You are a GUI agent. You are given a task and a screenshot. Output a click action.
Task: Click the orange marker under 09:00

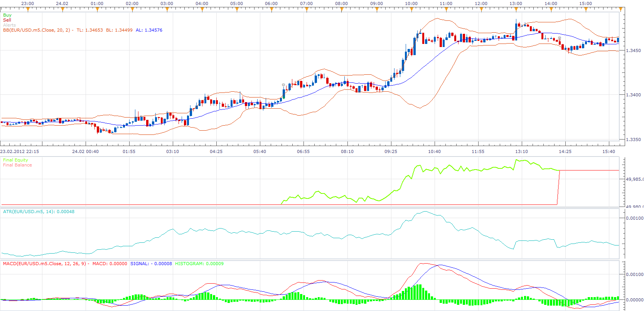[376, 9]
